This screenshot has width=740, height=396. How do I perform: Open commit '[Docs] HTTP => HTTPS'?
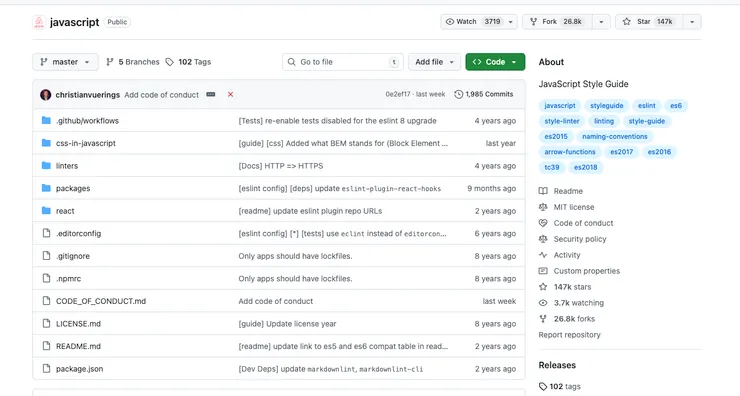click(280, 166)
